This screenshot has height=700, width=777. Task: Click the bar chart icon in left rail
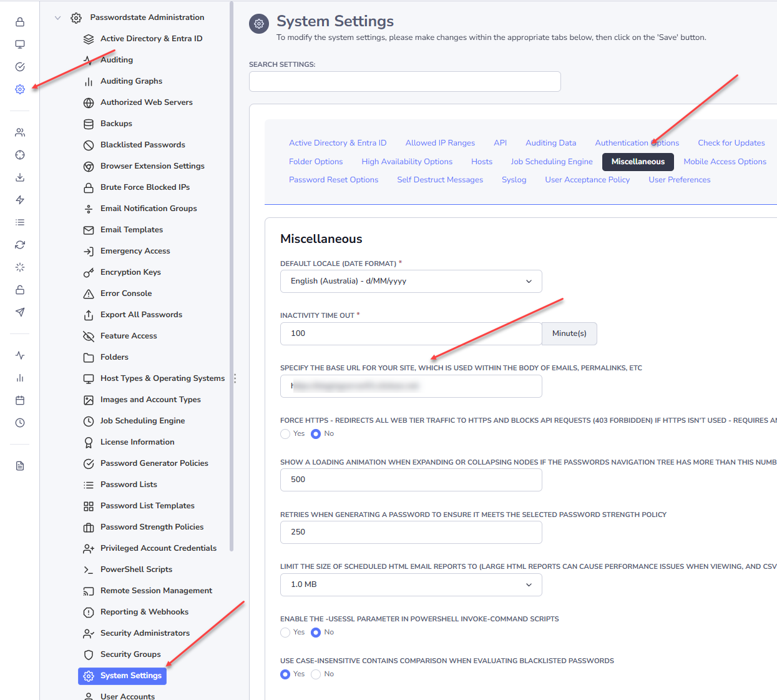point(20,378)
